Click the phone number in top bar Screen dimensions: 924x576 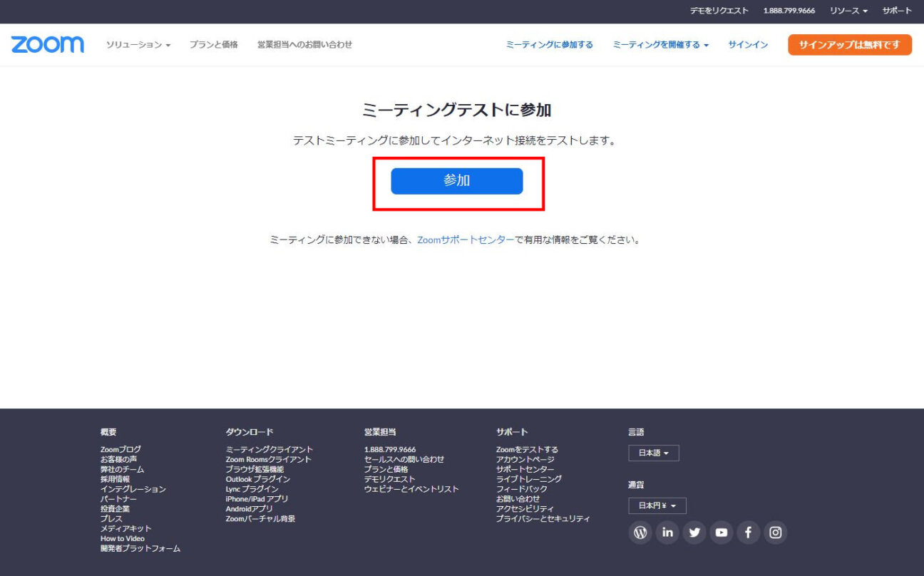click(789, 11)
